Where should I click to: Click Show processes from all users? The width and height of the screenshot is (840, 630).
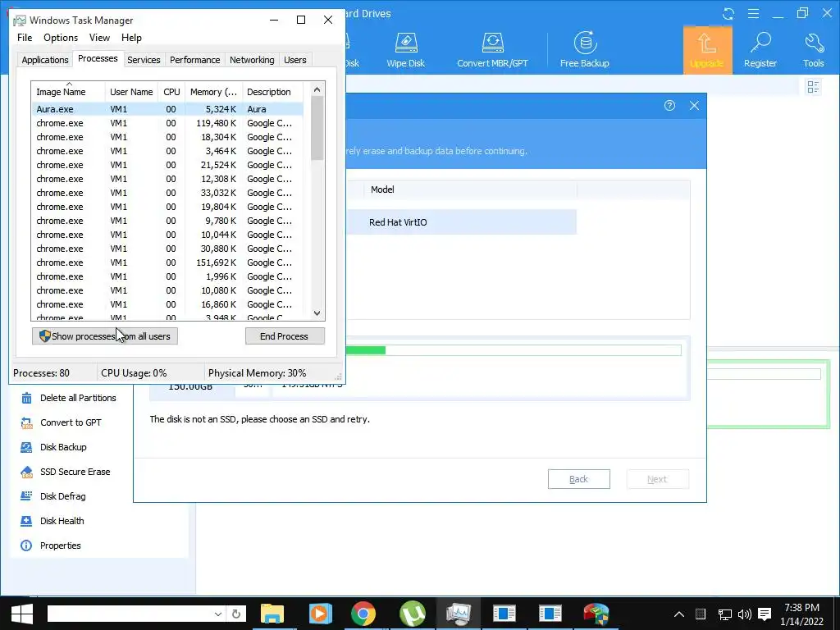pos(105,336)
